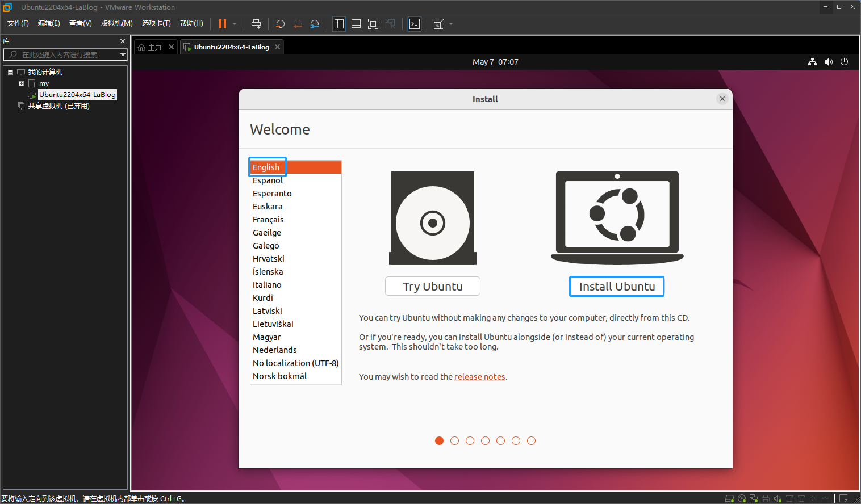Screen dimensions: 861x504
Task: Select Íslenska in the language list
Action: [x=296, y=272]
